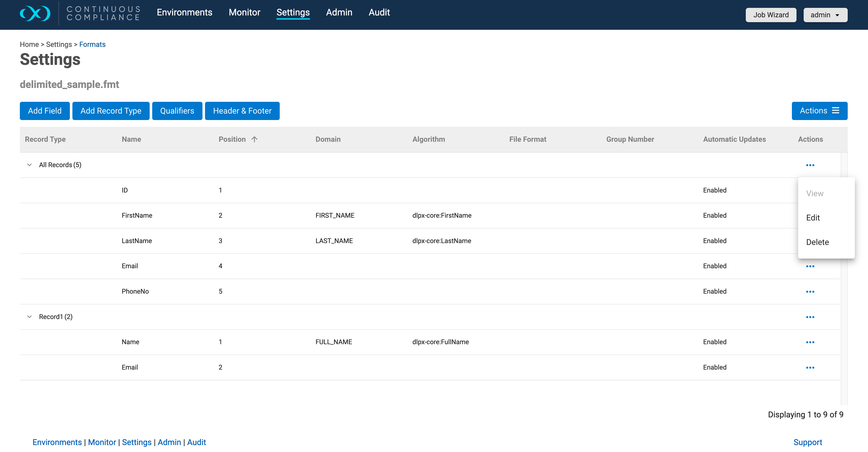Sort by the Record Type column header
Screen dimensions: 868x452
pos(45,139)
